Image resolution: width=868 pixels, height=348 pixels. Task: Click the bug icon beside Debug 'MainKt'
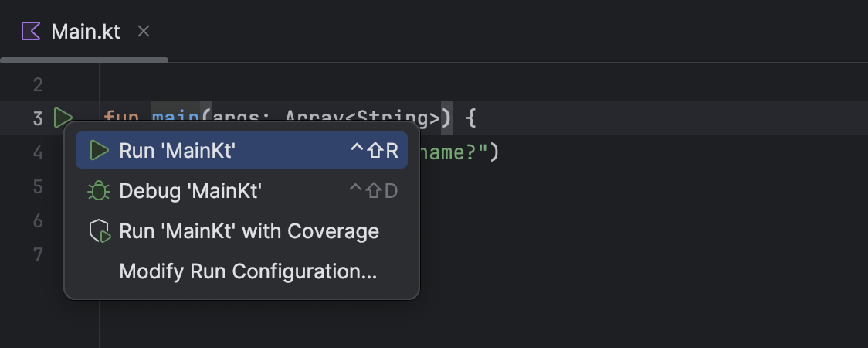(99, 191)
